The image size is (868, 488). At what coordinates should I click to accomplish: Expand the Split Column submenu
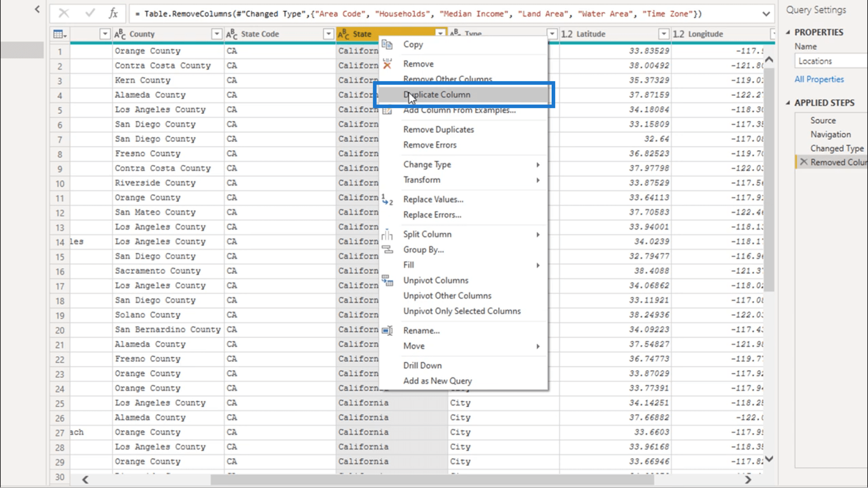(538, 234)
